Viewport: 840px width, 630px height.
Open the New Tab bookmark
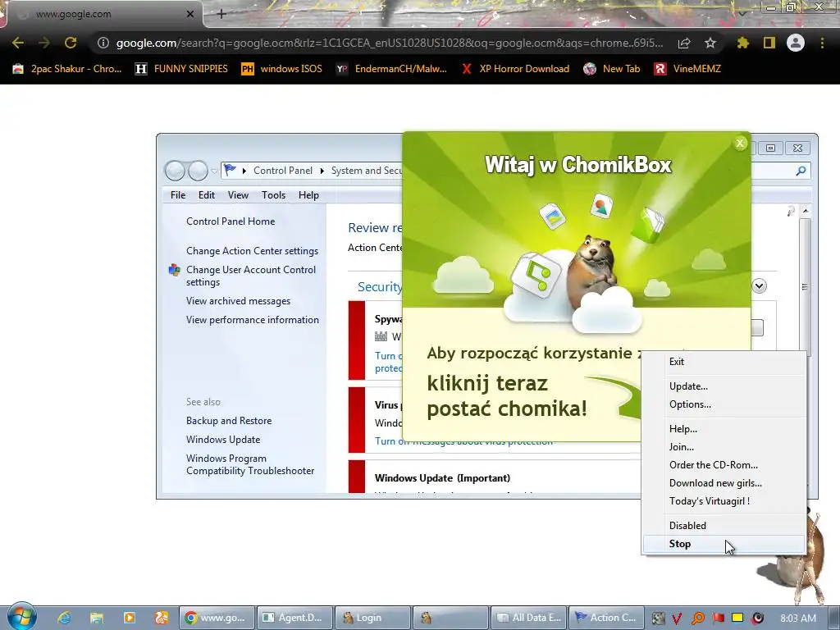tap(612, 69)
